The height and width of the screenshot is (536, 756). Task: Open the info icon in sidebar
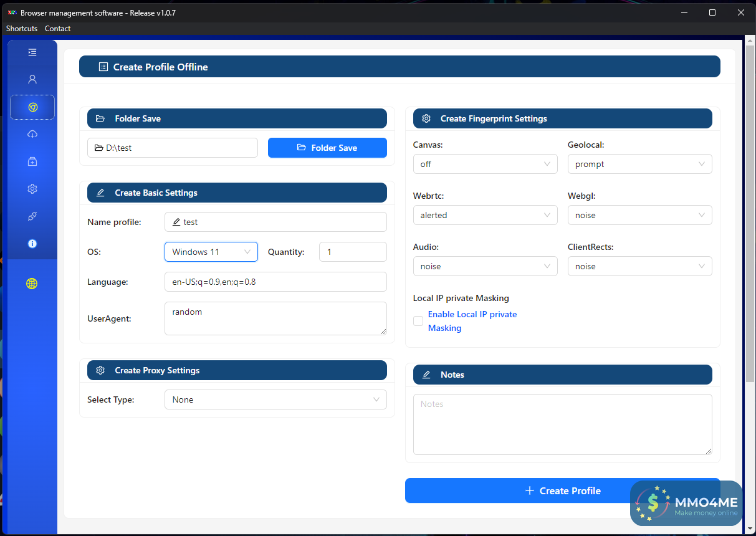pos(32,244)
